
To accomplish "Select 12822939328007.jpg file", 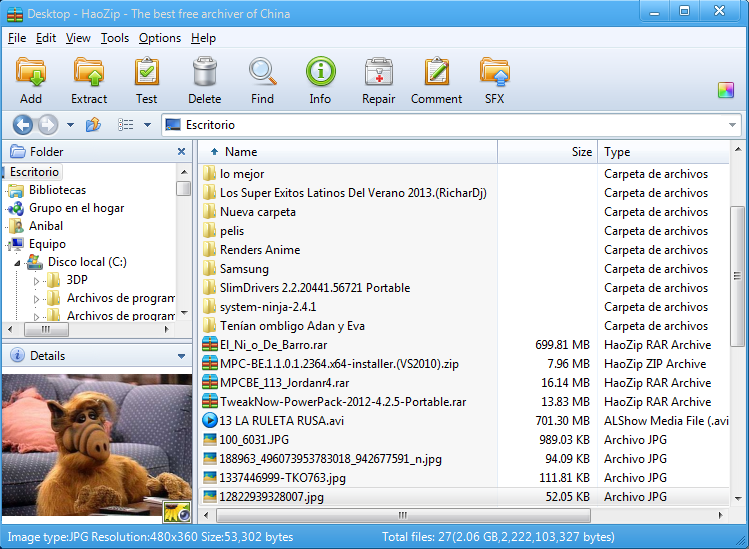I will (x=271, y=497).
